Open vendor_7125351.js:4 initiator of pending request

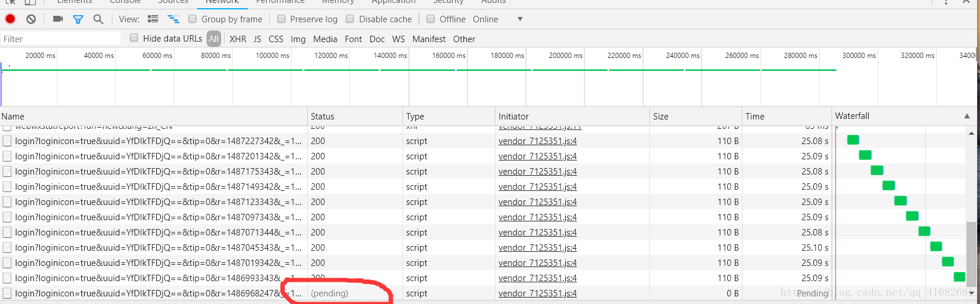[x=538, y=293]
